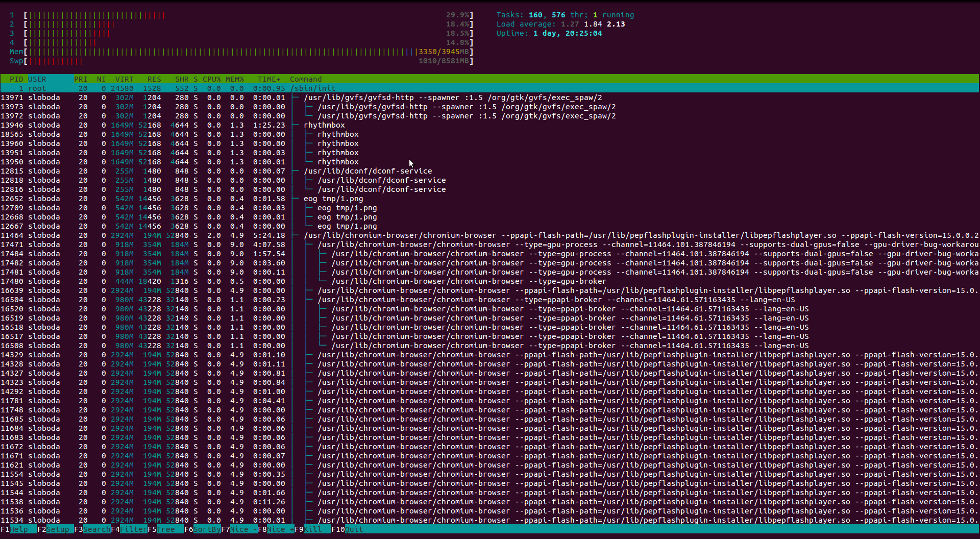
Task: Select the eog tmp/1.png process 12652
Action: pyautogui.click(x=489, y=199)
